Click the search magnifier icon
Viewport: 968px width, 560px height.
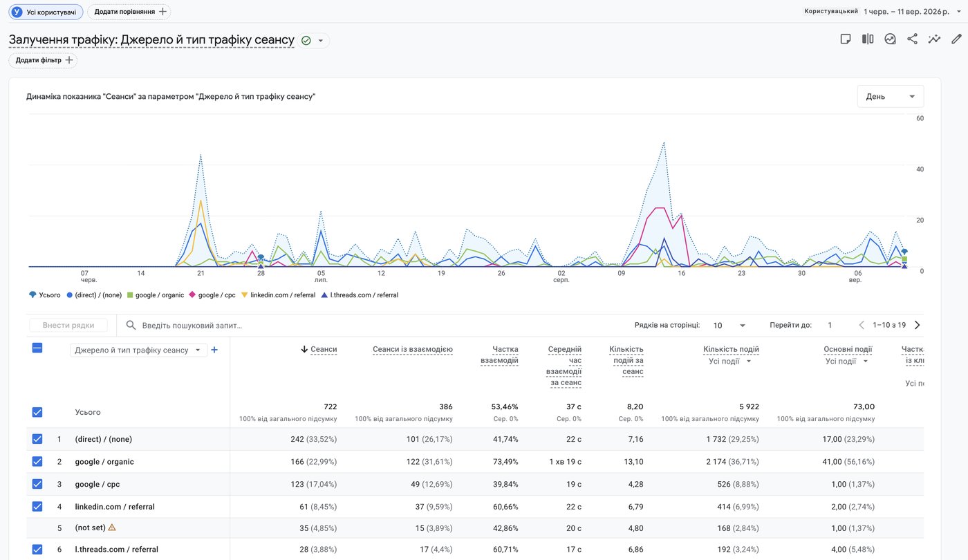pos(131,325)
